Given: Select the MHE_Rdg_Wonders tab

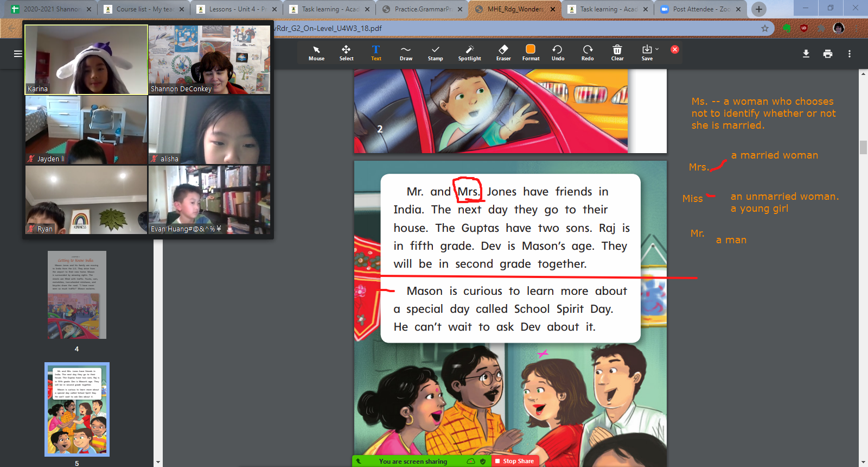Looking at the screenshot, I should click(x=515, y=9).
